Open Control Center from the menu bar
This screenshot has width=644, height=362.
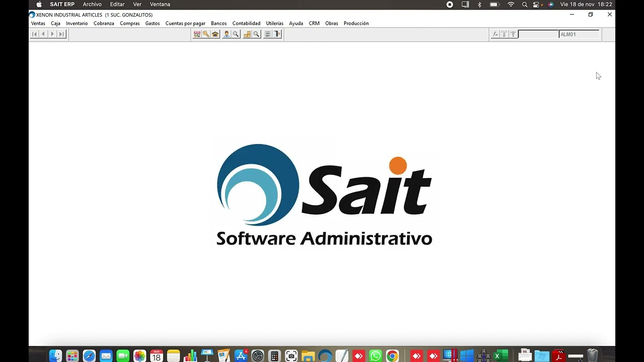pyautogui.click(x=537, y=5)
